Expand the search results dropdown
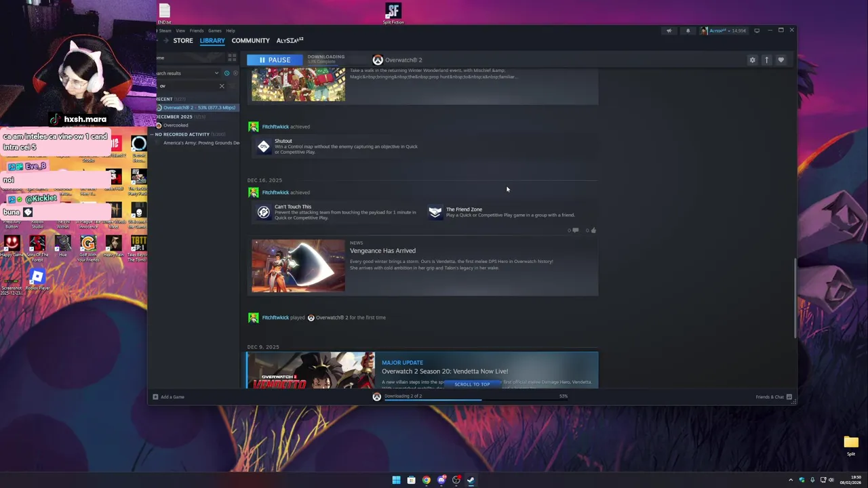The image size is (868, 488). point(217,73)
